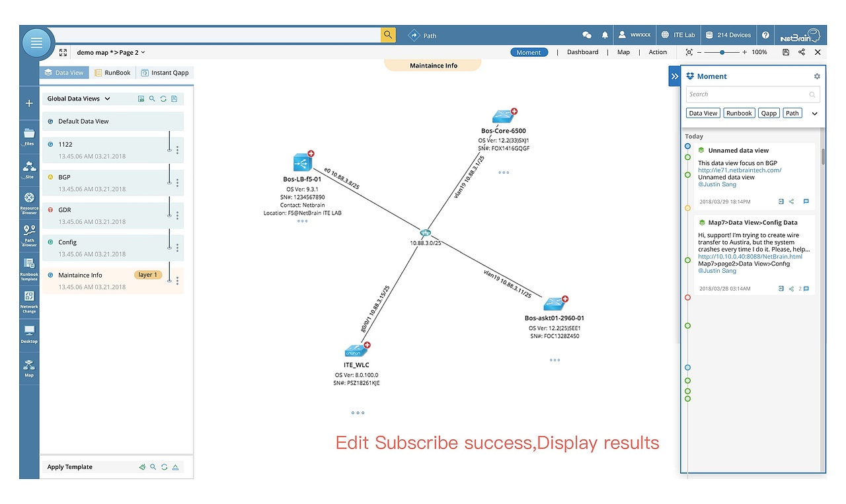Viewport: 846px width, 504px height.
Task: Collapse the Moment panel with double arrow
Action: 674,77
